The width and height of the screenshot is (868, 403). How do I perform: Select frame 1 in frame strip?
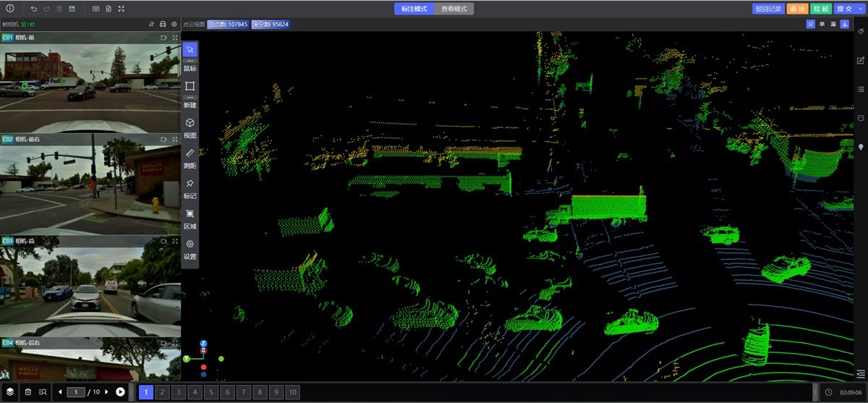coord(146,392)
